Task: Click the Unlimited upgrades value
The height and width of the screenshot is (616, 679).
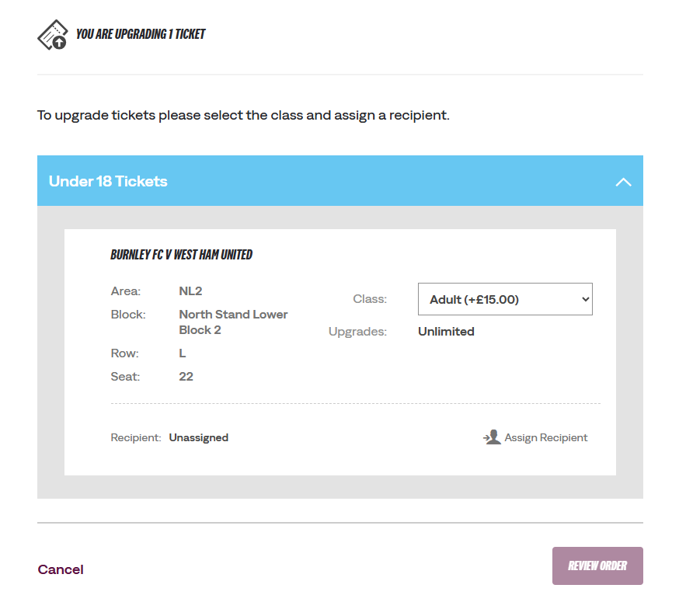Action: (x=446, y=332)
